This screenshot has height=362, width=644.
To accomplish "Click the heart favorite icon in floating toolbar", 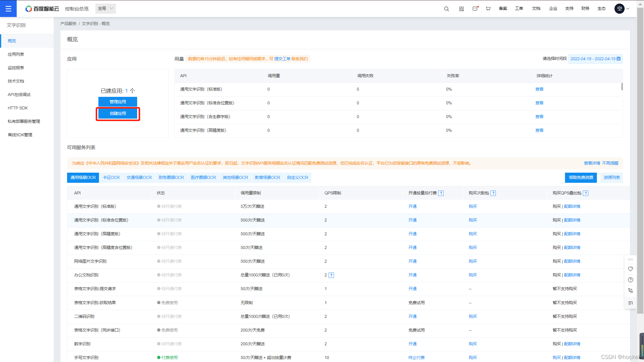I will click(631, 269).
